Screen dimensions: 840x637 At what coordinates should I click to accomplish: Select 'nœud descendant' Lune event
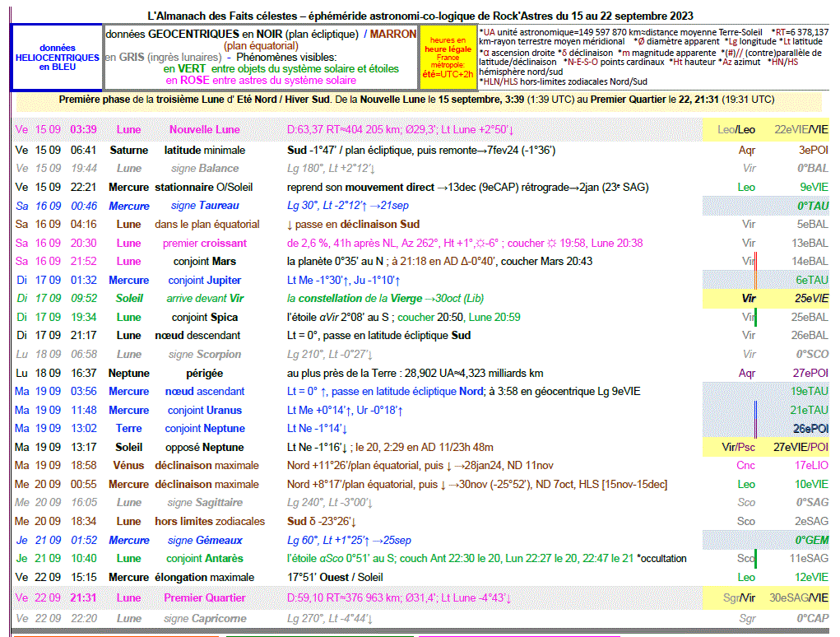point(197,336)
